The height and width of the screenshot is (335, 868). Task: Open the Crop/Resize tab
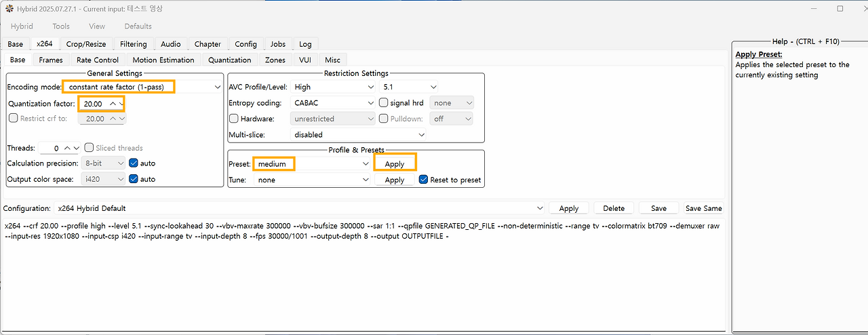86,44
